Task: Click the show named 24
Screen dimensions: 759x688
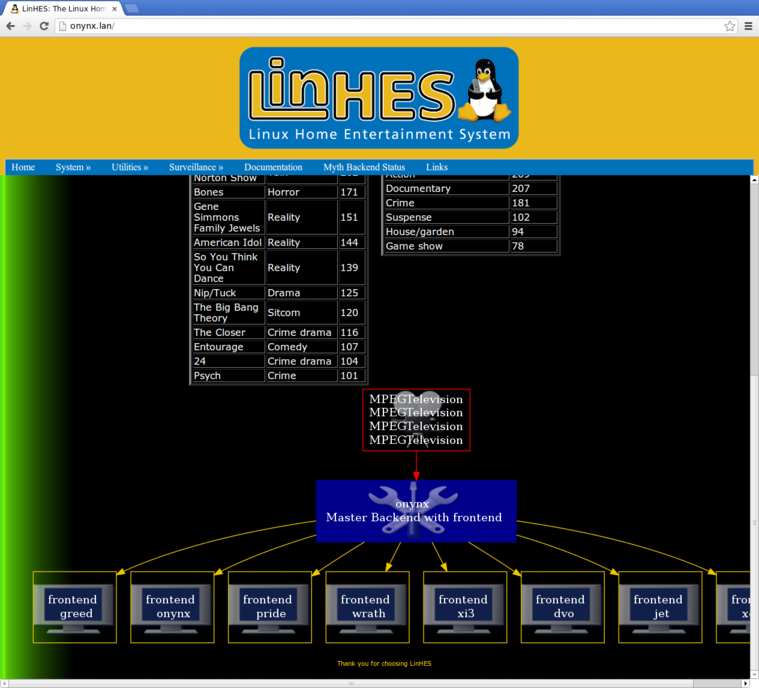Action: [228, 361]
